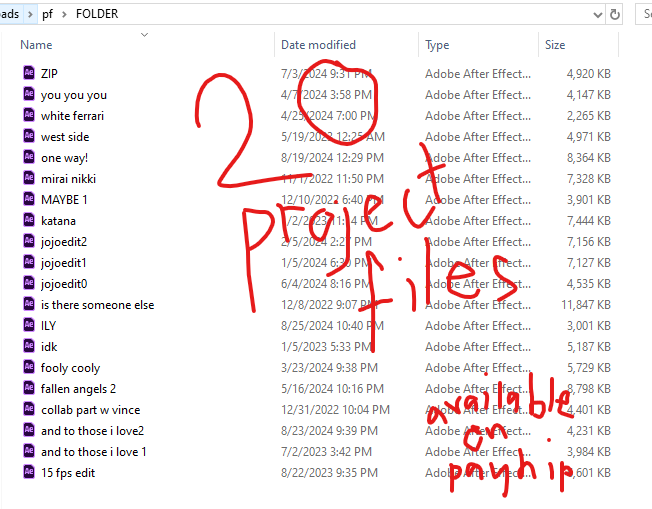Select the ZIP After Effects file icon

[x=29, y=73]
